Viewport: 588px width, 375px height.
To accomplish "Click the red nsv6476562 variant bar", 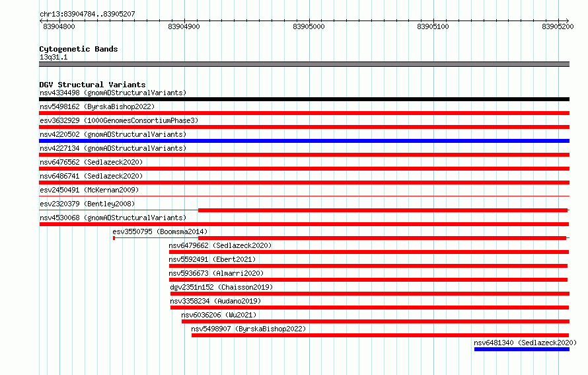I will (x=304, y=169).
